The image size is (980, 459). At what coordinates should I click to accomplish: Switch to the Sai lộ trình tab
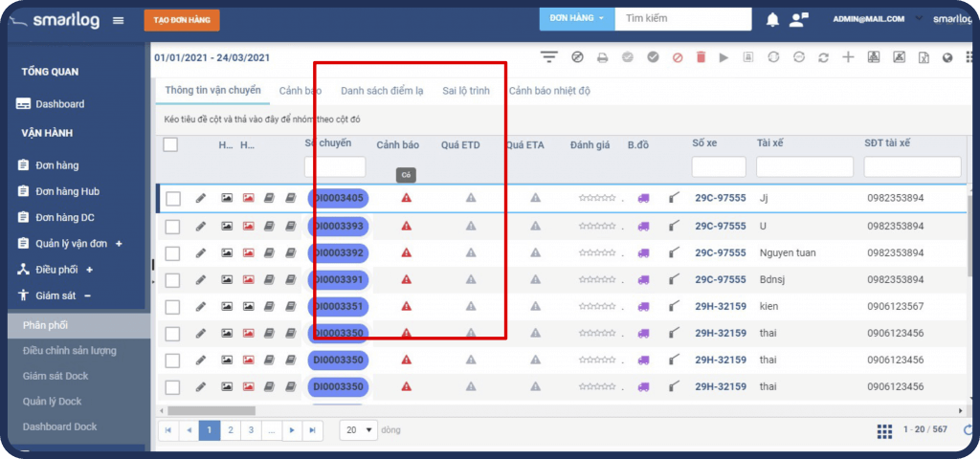tap(466, 91)
